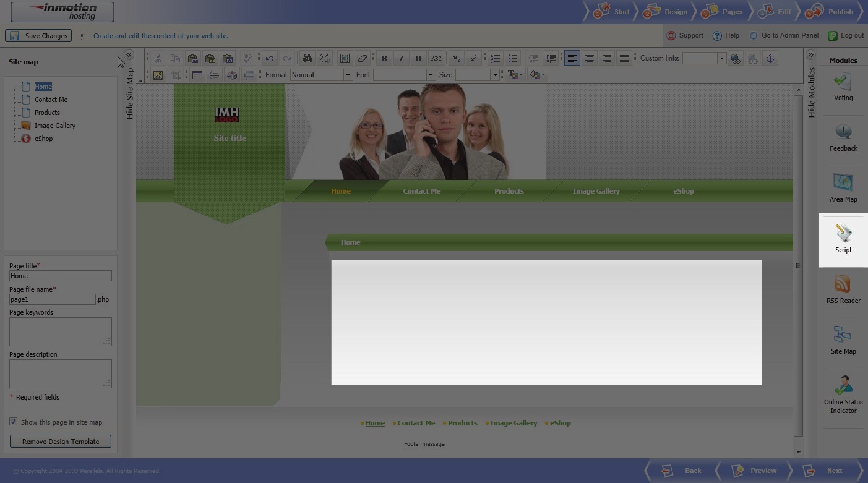Add the Voting module
868x483 pixels.
[843, 86]
